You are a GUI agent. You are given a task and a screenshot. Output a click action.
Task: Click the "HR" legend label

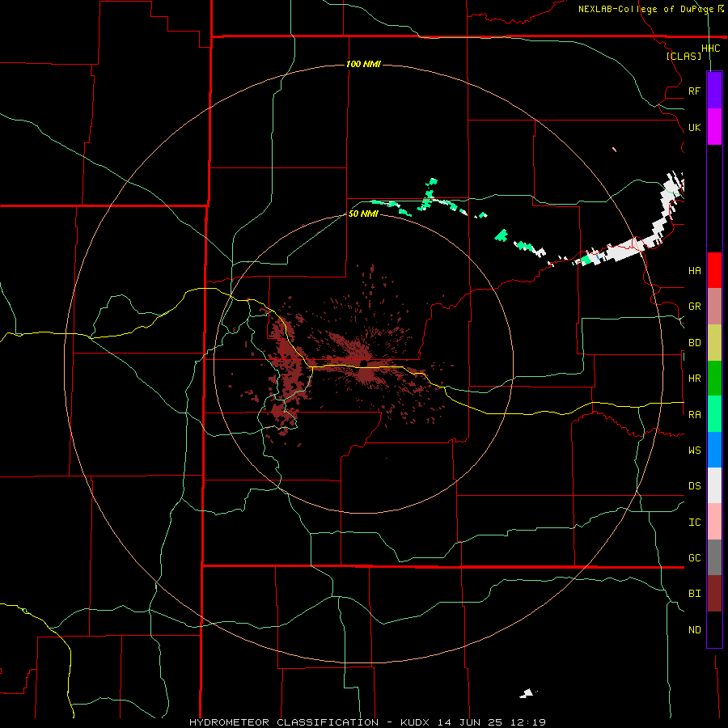tap(694, 379)
